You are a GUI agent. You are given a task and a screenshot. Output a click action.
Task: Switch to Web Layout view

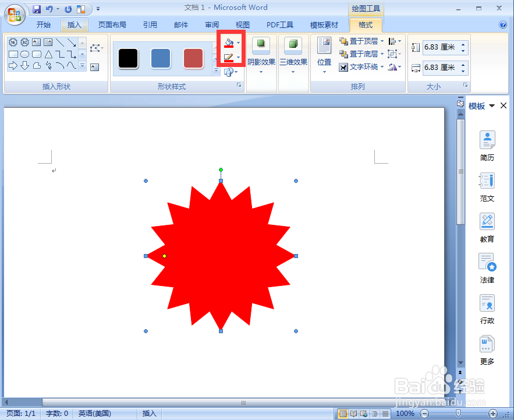[364, 414]
